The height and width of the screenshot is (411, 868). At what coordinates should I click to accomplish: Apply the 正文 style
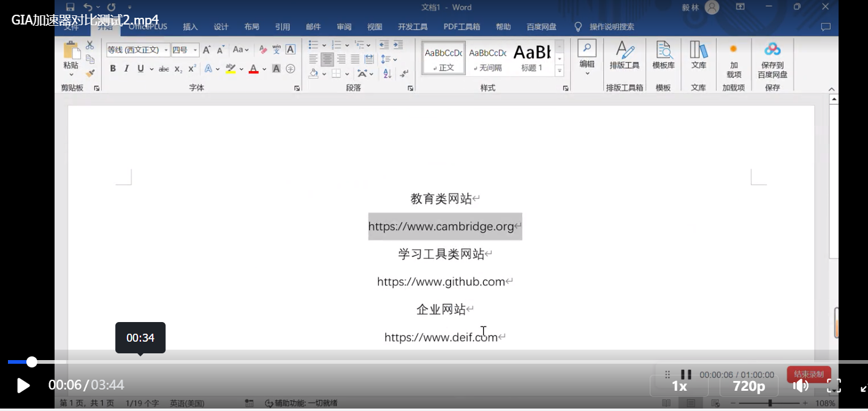(444, 58)
